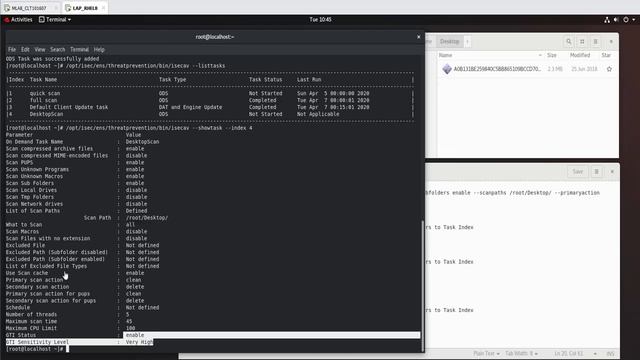The width and height of the screenshot is (640, 360).
Task: Star the A0B131BE file
Action: pos(609,69)
